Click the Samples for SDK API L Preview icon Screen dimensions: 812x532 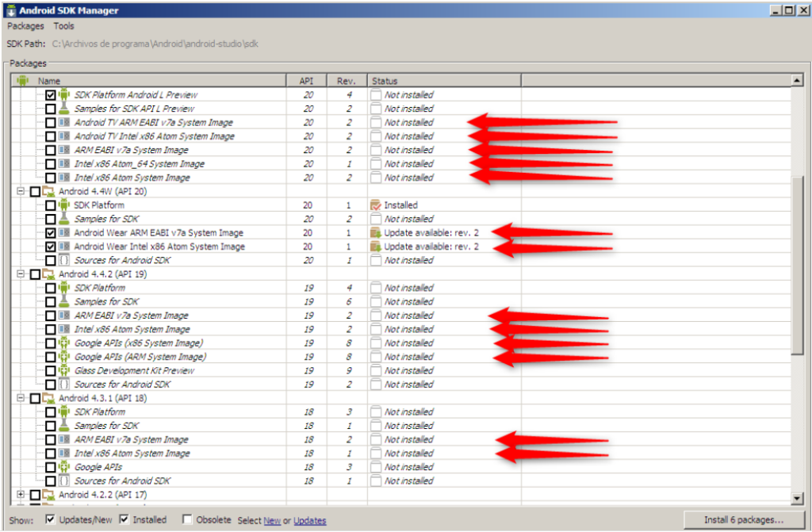(63, 109)
